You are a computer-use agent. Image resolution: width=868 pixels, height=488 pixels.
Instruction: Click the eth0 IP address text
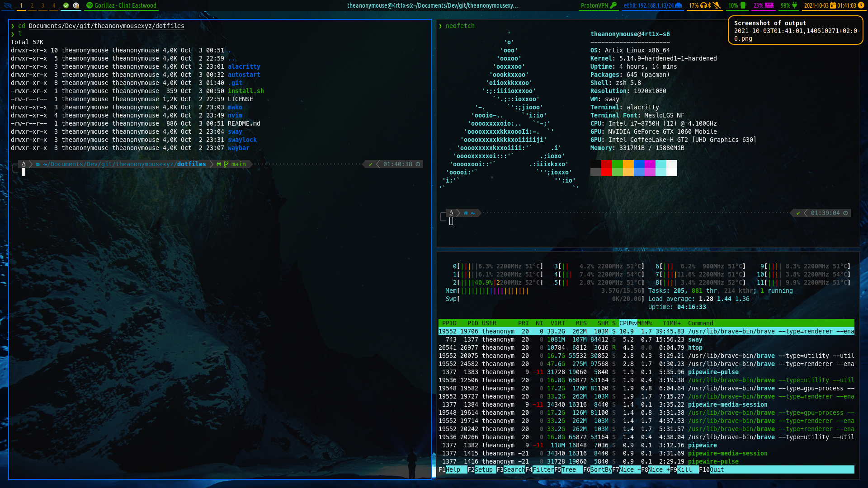click(649, 5)
